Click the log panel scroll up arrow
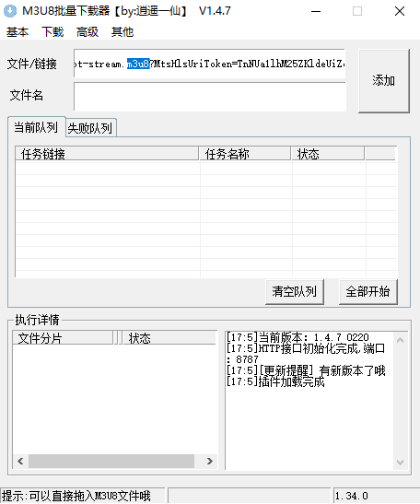The height and width of the screenshot is (504, 420). click(x=400, y=340)
